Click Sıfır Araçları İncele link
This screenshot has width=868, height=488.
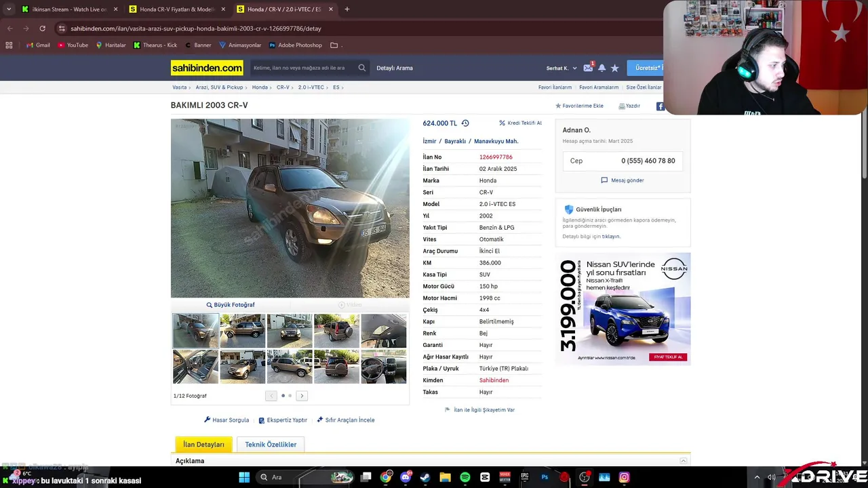[346, 420]
